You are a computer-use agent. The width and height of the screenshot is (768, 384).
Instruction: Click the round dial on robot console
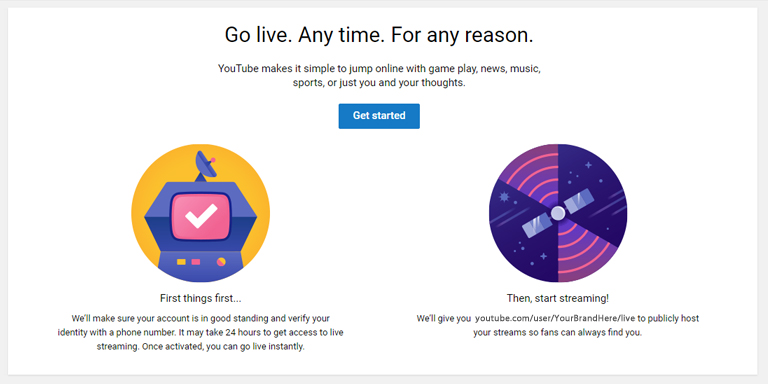tap(221, 262)
